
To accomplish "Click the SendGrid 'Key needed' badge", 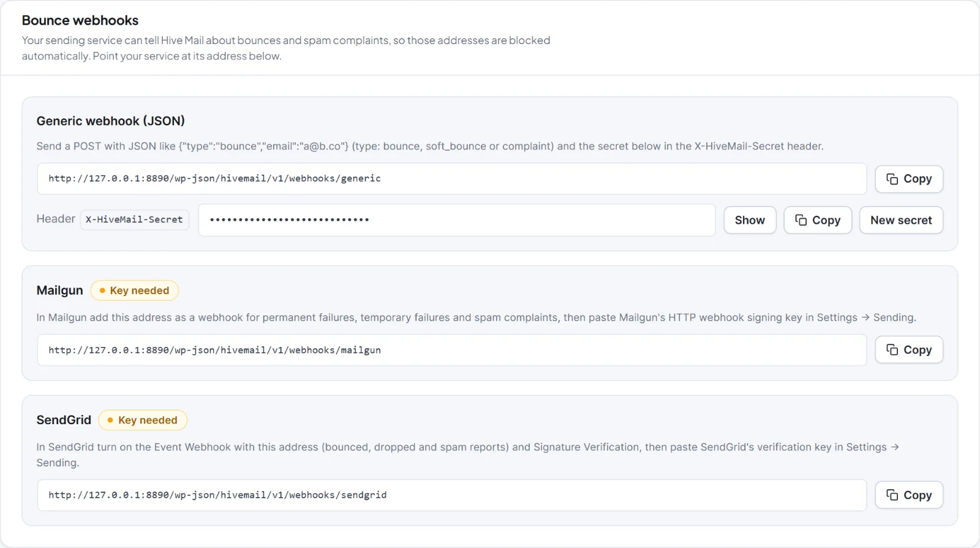I will click(143, 420).
